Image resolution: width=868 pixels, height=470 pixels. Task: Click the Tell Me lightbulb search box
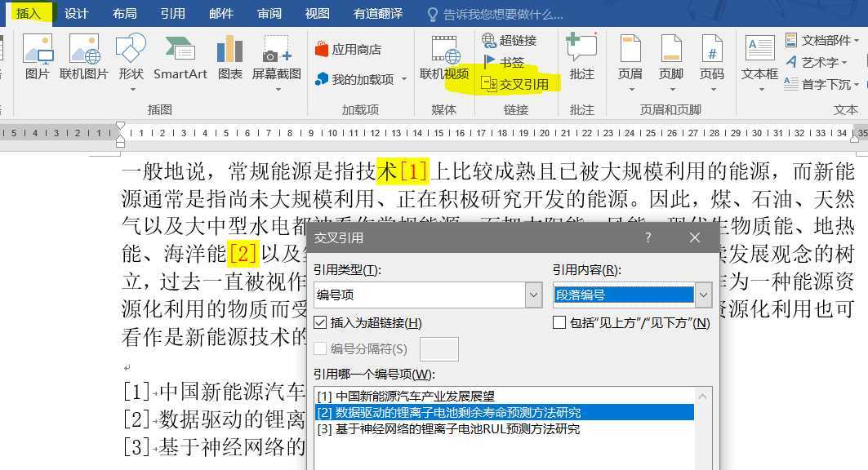[x=496, y=15]
